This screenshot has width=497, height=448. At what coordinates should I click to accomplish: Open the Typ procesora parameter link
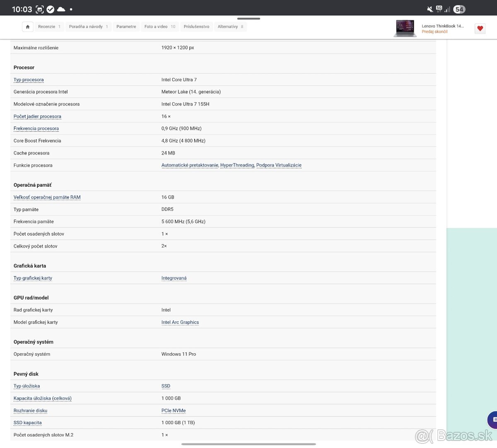29,80
